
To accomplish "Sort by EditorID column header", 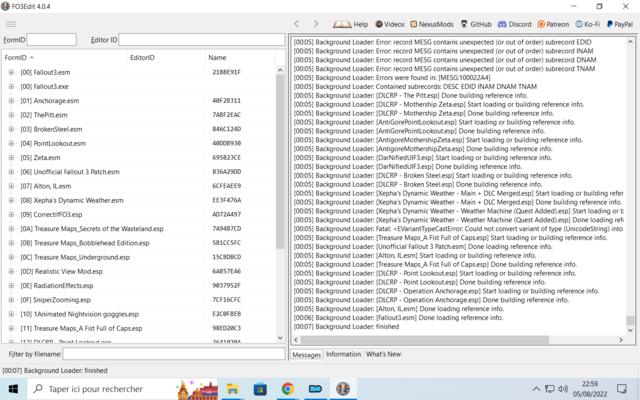I will 167,58.
